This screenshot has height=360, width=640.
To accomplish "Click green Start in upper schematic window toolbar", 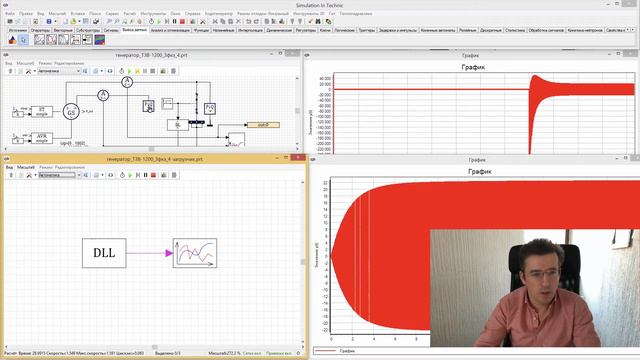I will [x=129, y=71].
